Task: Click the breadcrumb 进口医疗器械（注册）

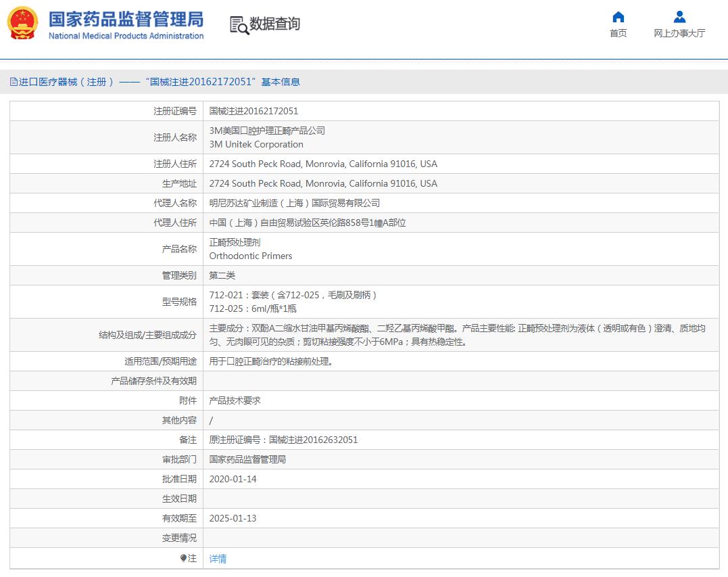Action: [66, 82]
